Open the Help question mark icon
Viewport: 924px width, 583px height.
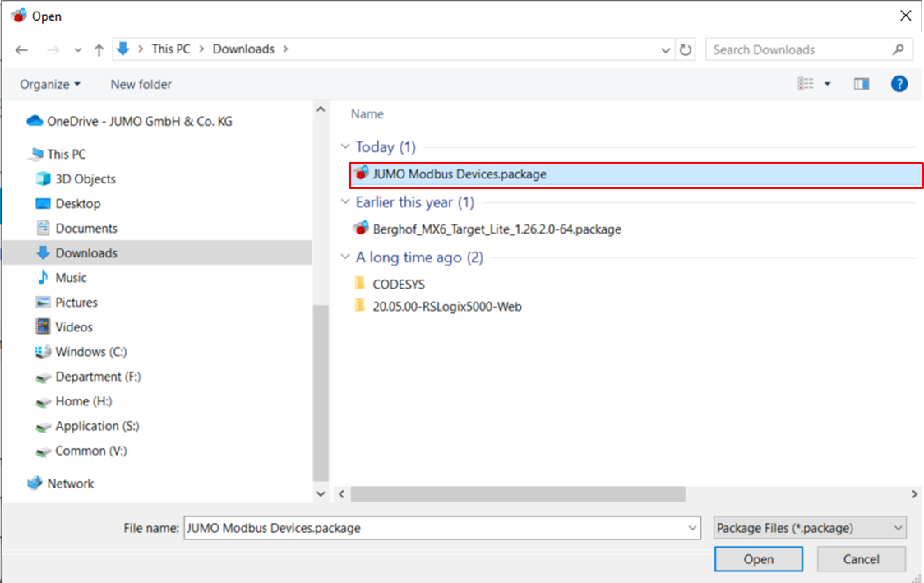click(x=899, y=84)
